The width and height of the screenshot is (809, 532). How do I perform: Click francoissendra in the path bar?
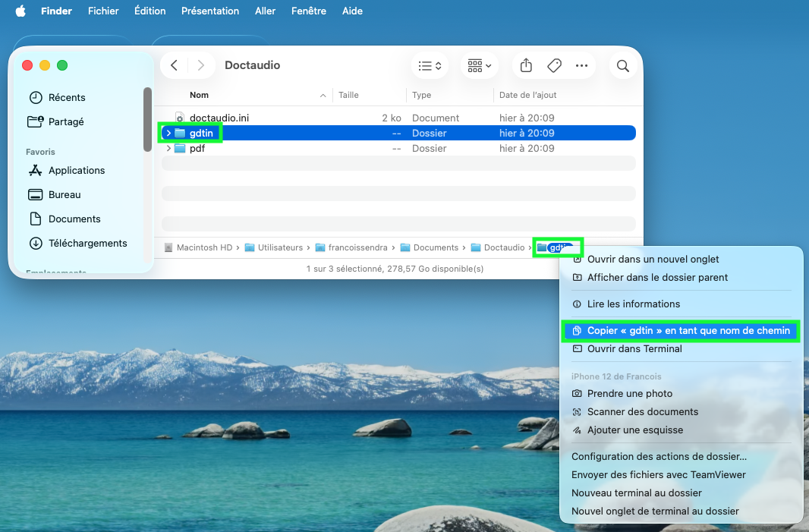click(351, 247)
